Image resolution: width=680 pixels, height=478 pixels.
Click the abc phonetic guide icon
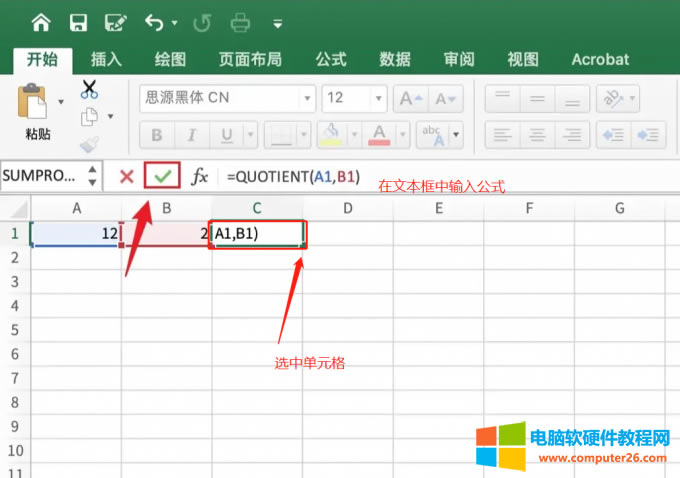[433, 135]
